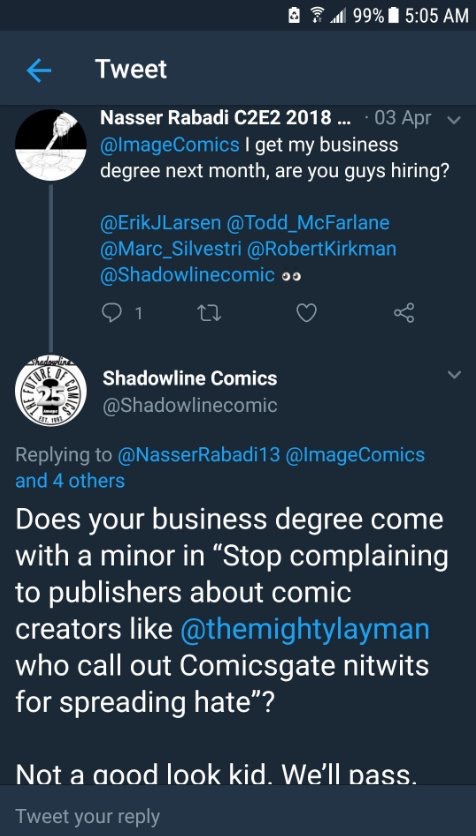Open the Shadowline Comics avatar
This screenshot has height=836, width=476.
tap(51, 393)
